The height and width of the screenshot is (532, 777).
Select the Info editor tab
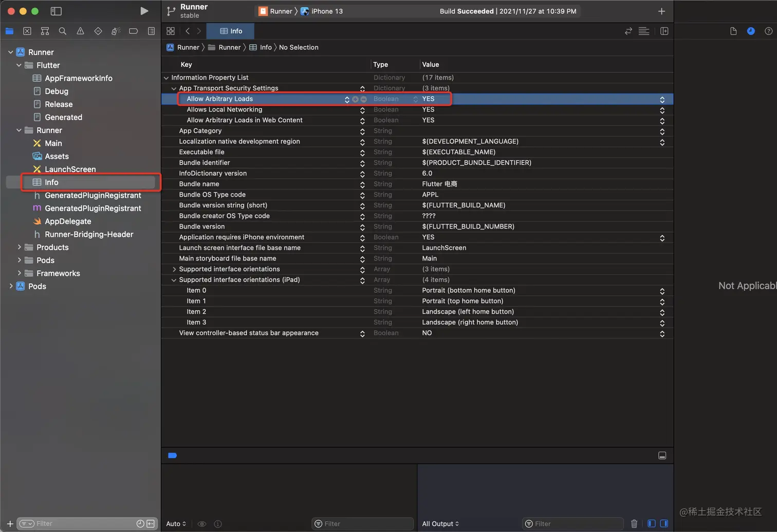[x=231, y=31]
